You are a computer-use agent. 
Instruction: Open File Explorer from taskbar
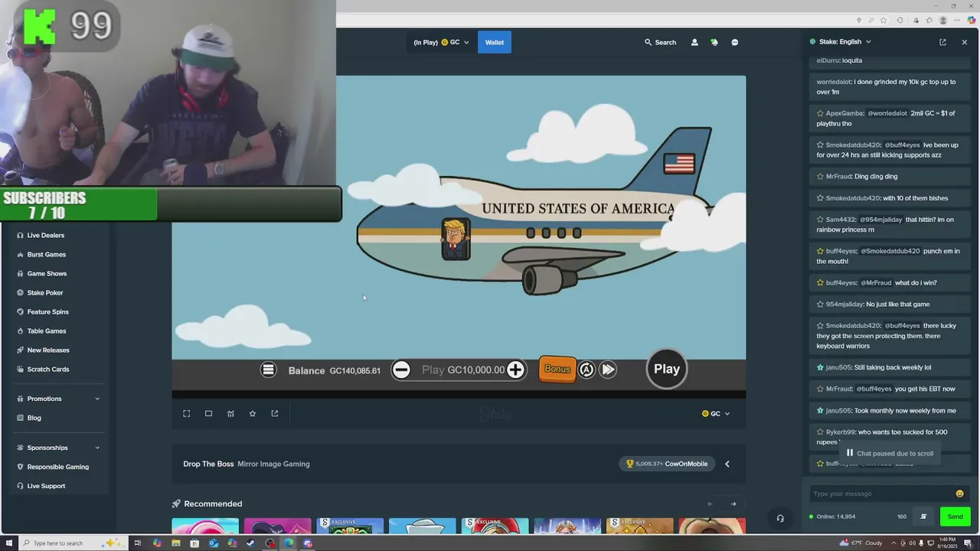pos(176,543)
